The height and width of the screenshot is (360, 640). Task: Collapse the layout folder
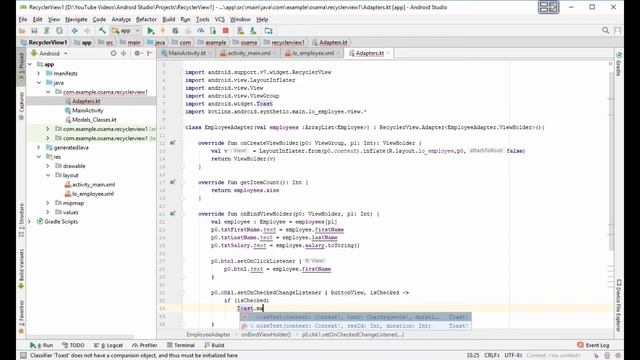click(x=48, y=175)
